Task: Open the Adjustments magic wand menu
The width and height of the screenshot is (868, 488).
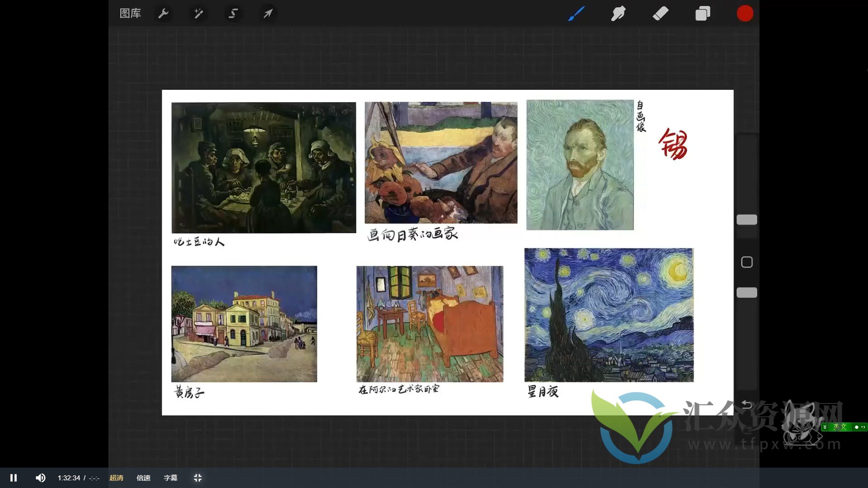Action: tap(198, 14)
